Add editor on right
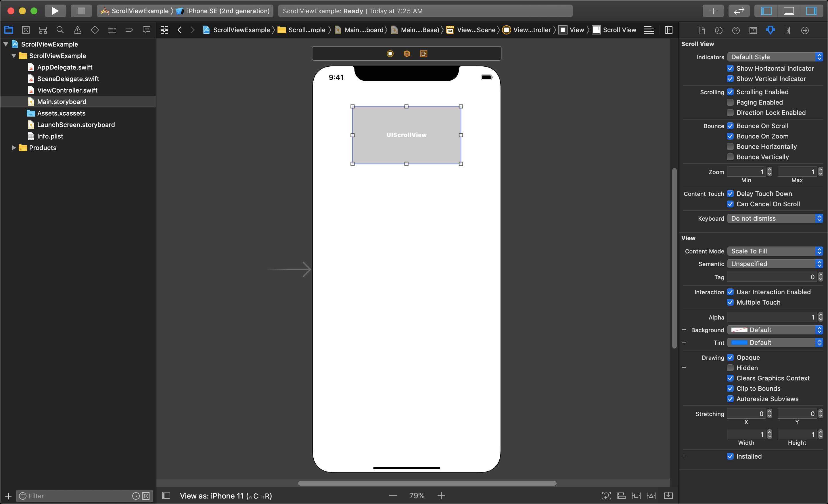 pyautogui.click(x=669, y=30)
